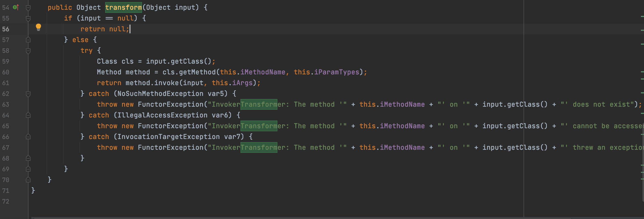Click the horizontal scrollbar at the bottom
This screenshot has height=219, width=644.
(303, 218)
